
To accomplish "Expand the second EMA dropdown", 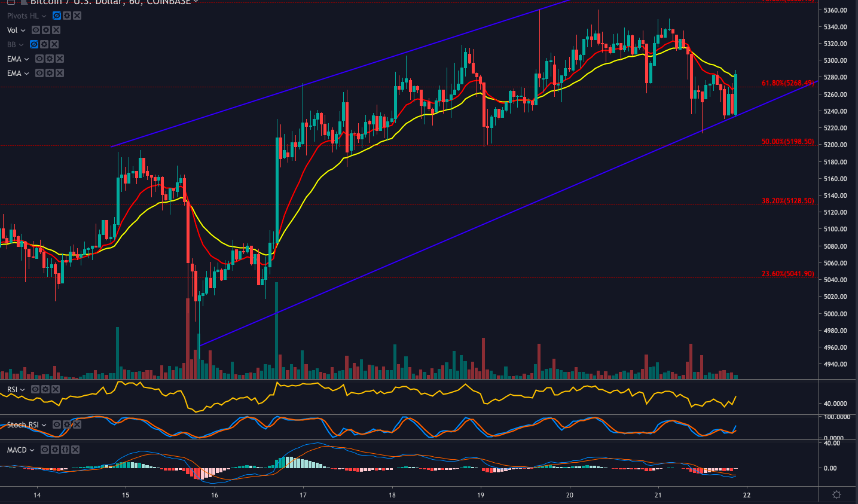I will [28, 73].
